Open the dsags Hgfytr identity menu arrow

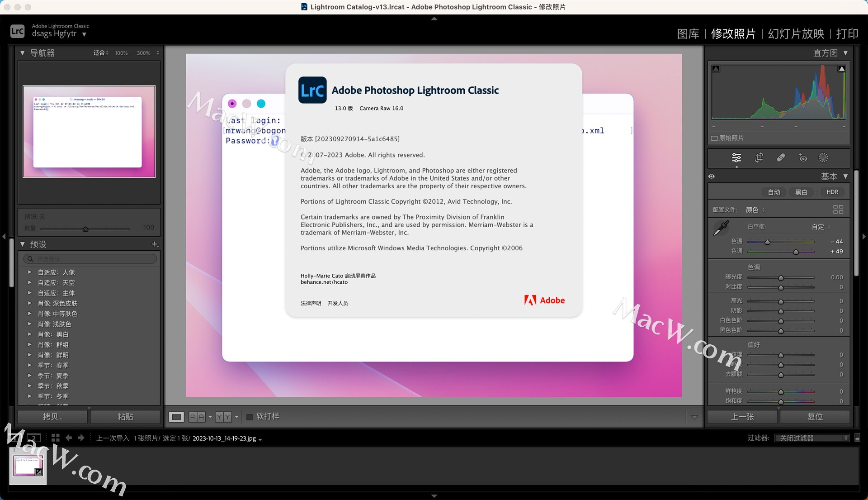point(84,34)
